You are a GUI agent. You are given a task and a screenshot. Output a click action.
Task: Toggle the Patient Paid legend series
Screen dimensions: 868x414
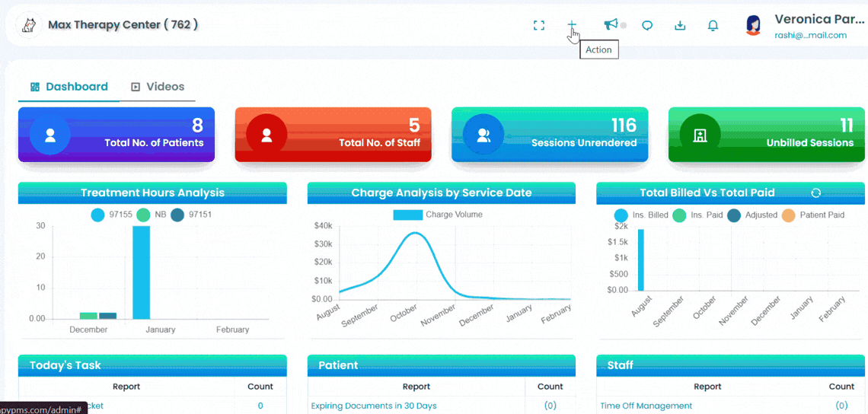(813, 215)
